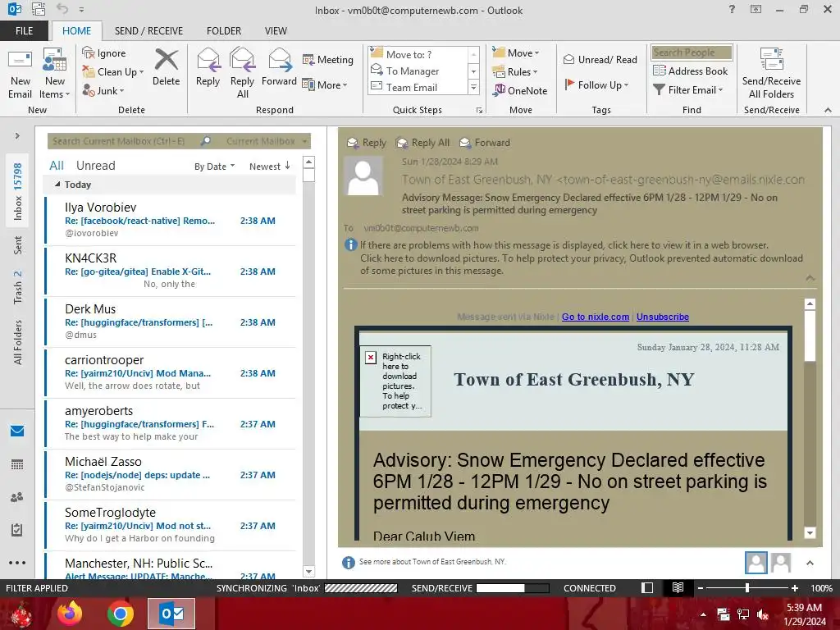
Task: Click the Unsubscribe link
Action: coord(663,317)
